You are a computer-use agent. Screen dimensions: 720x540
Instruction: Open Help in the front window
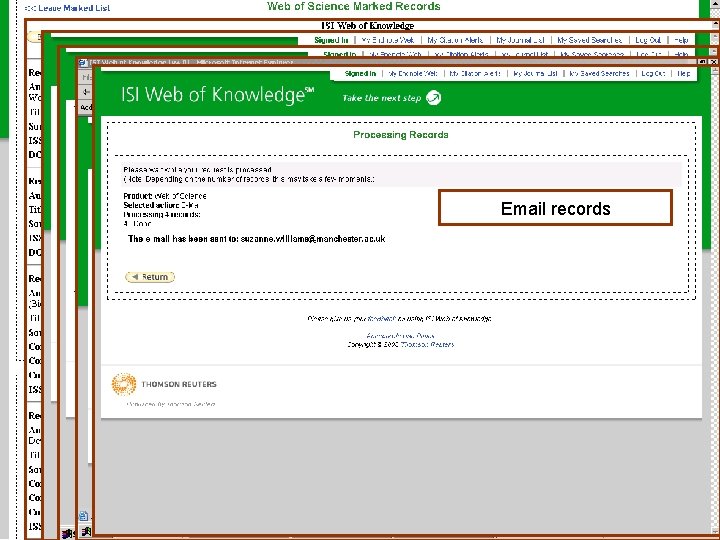tap(684, 73)
